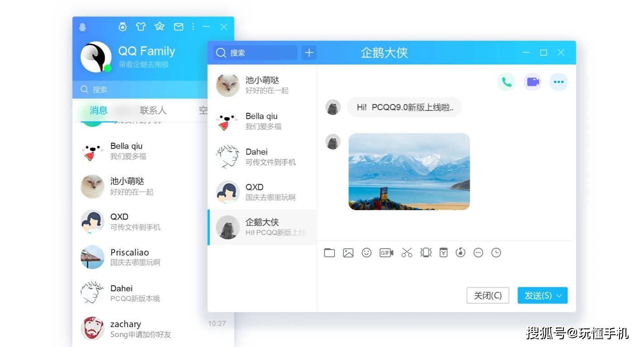Open the more tools ellipsis circle icon
Image resolution: width=644 pixels, height=347 pixels.
[478, 253]
